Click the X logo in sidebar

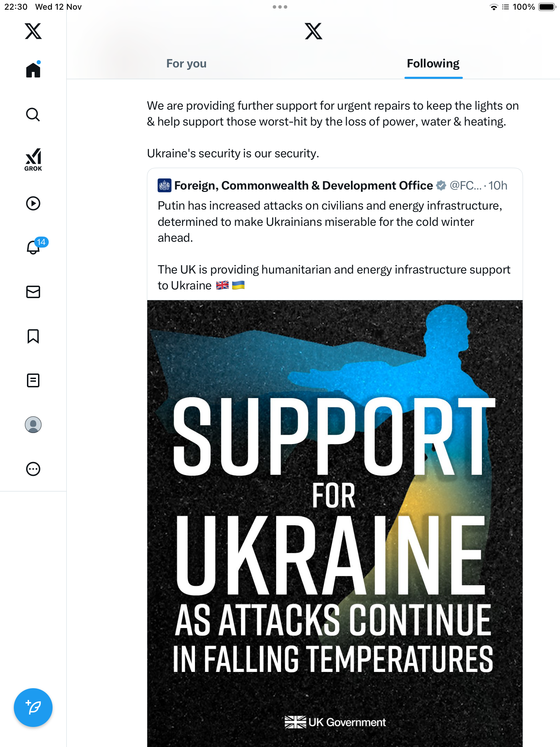33,31
